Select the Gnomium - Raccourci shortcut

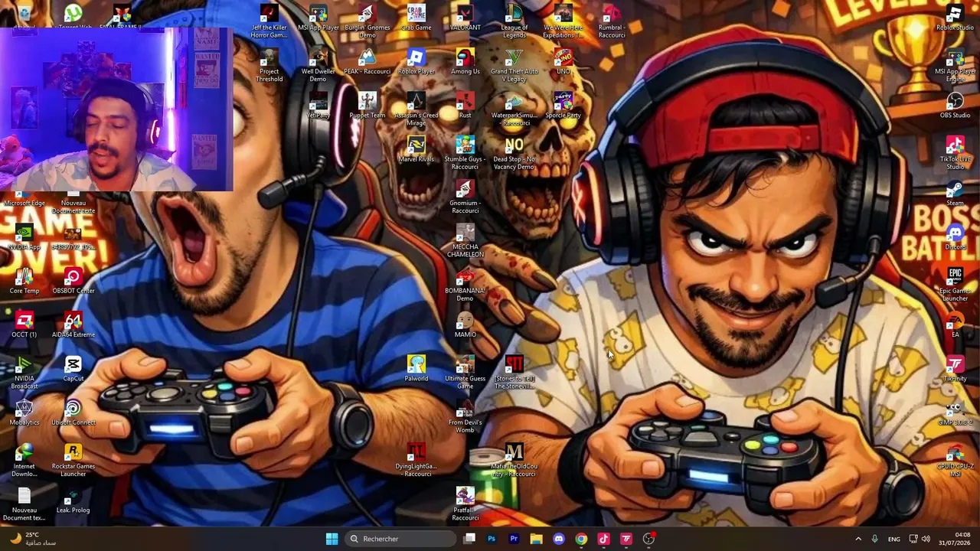coord(465,197)
